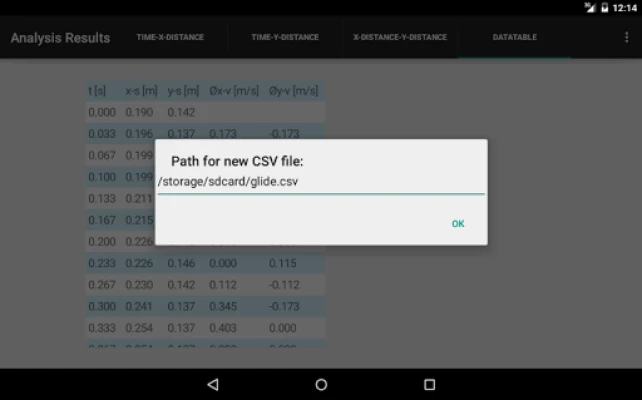Switch to the TIME-Y-DISTANCE tab
This screenshot has height=400, width=642.
click(x=285, y=38)
